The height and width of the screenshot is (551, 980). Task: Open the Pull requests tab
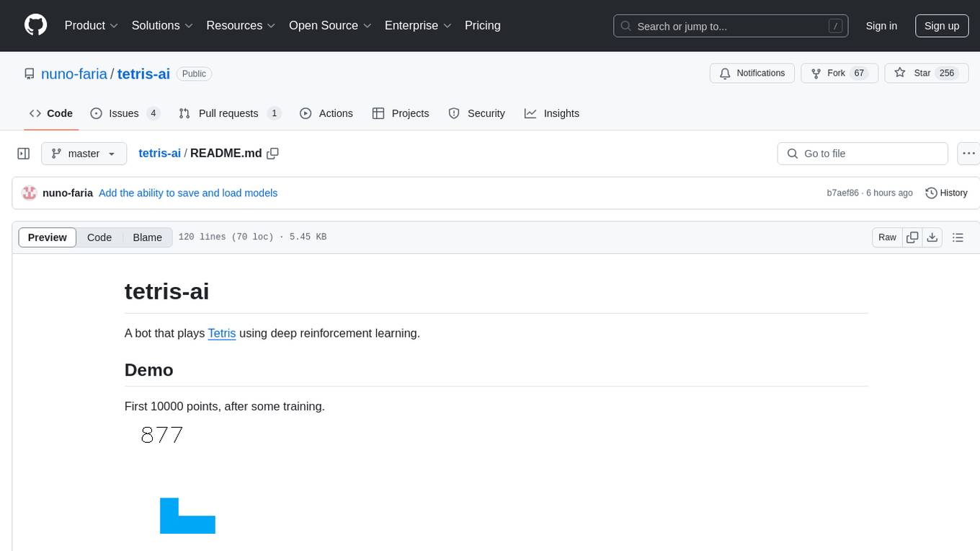click(x=230, y=113)
